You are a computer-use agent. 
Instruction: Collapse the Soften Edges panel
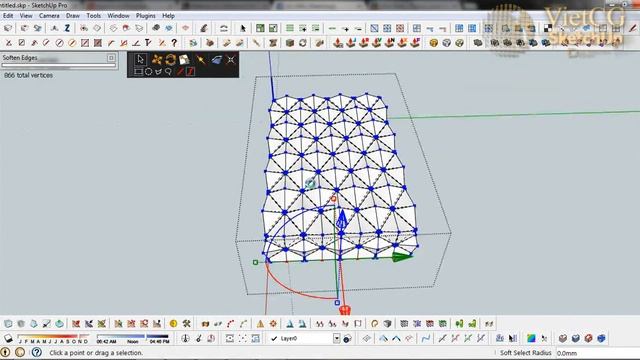coord(111,58)
